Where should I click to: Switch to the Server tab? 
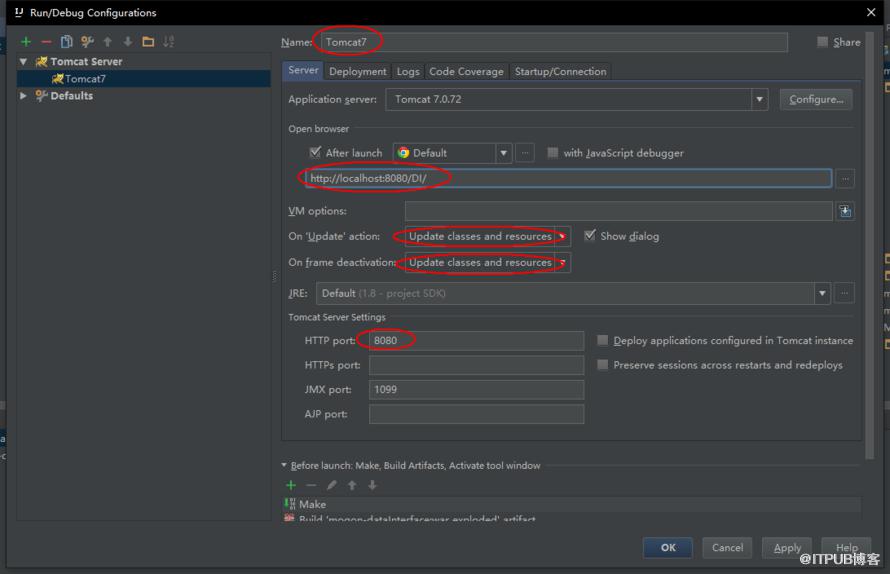tap(303, 70)
